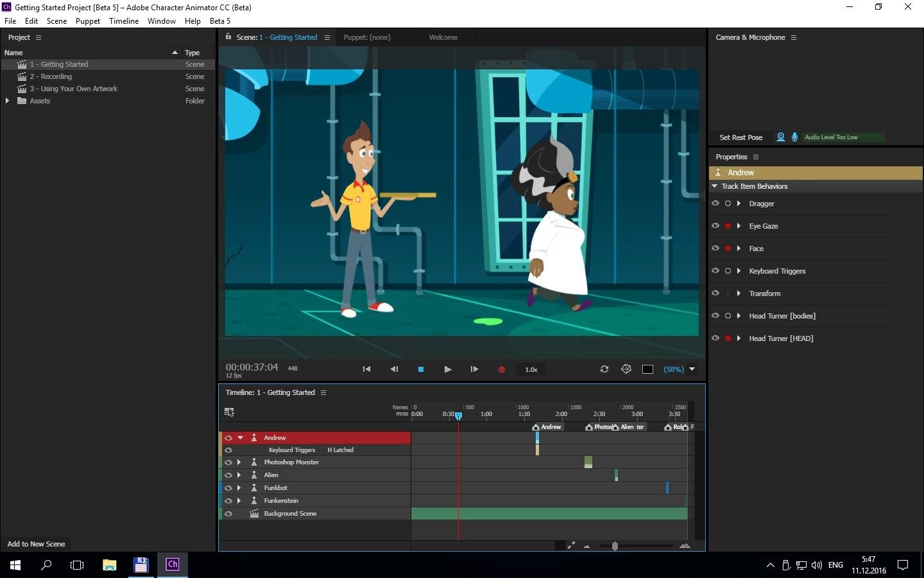Screen dimensions: 924x578
Task: Expand the Photoshop Monster track
Action: [x=239, y=462]
